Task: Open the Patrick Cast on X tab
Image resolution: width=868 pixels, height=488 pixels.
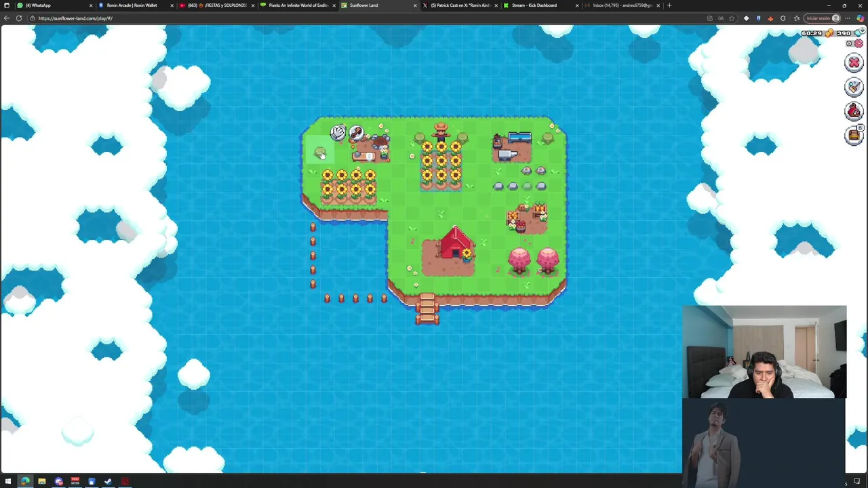Action: click(460, 5)
